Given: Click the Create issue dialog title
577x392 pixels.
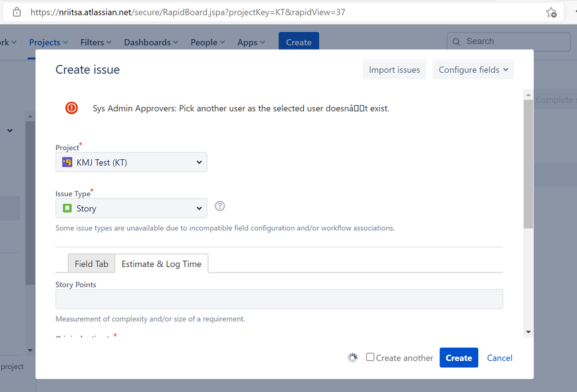Looking at the screenshot, I should coord(88,69).
